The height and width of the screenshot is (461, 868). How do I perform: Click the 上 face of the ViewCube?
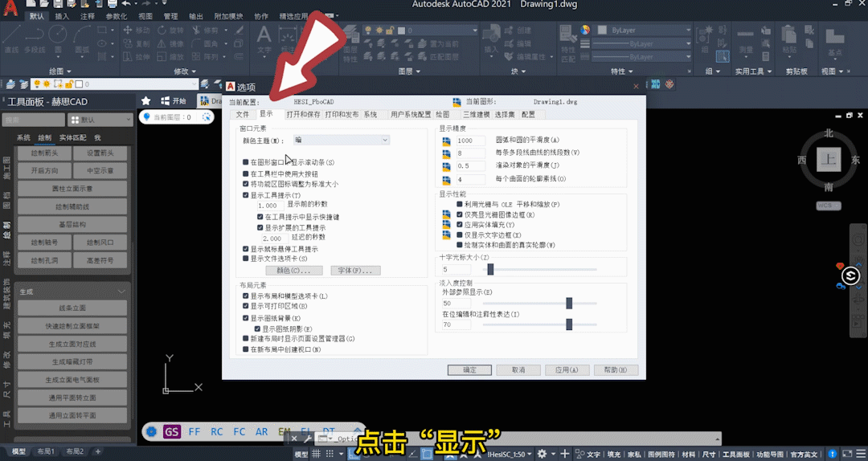pos(828,160)
